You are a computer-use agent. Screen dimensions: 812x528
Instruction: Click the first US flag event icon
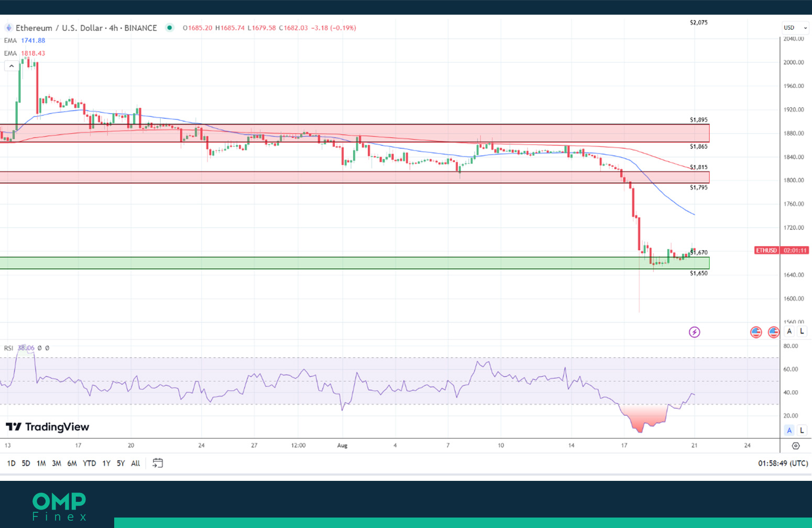click(x=755, y=332)
